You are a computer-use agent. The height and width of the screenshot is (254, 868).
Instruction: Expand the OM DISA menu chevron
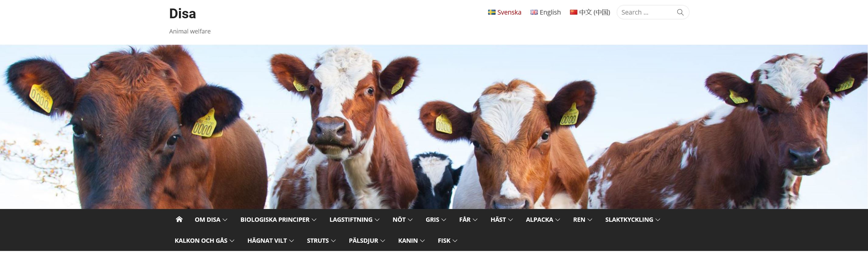click(225, 220)
